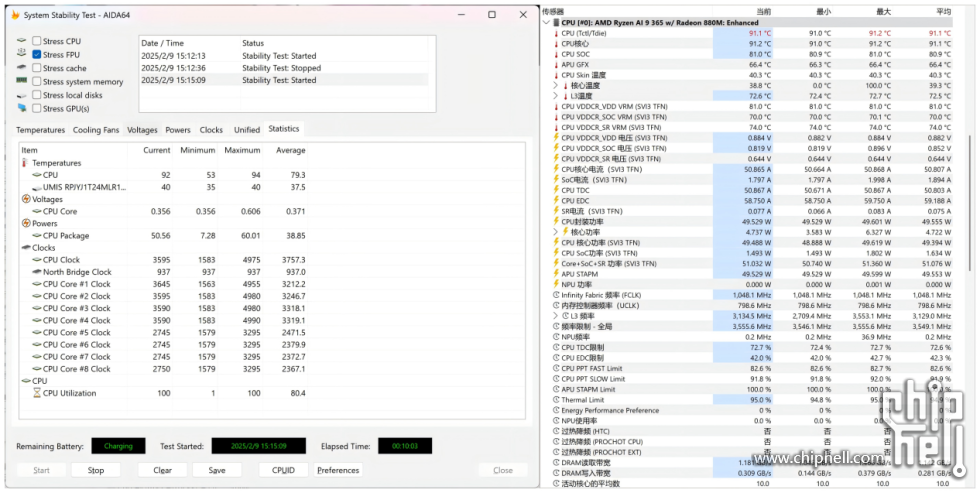Image resolution: width=980 pixels, height=493 pixels.
Task: Click the Stop button
Action: 96,471
